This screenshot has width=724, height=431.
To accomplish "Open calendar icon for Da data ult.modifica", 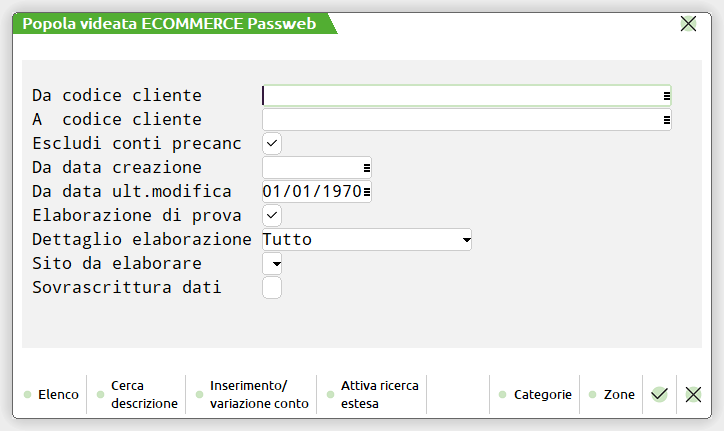I will coord(367,191).
